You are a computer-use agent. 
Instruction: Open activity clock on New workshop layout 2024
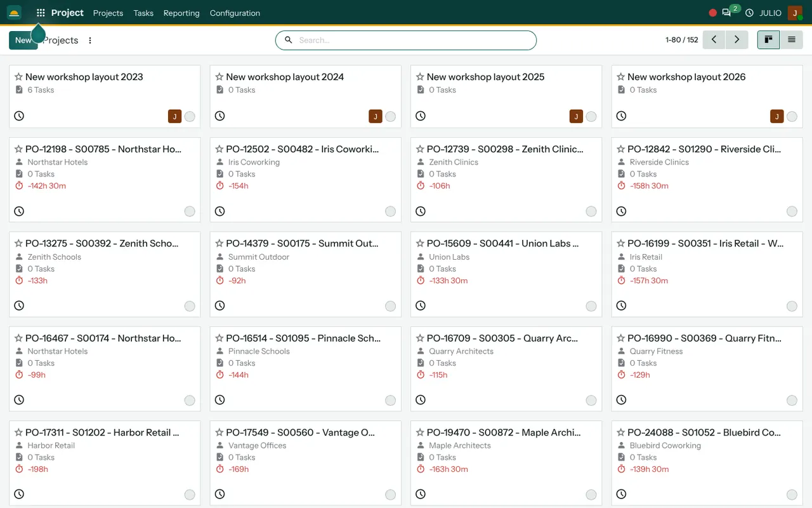(219, 116)
